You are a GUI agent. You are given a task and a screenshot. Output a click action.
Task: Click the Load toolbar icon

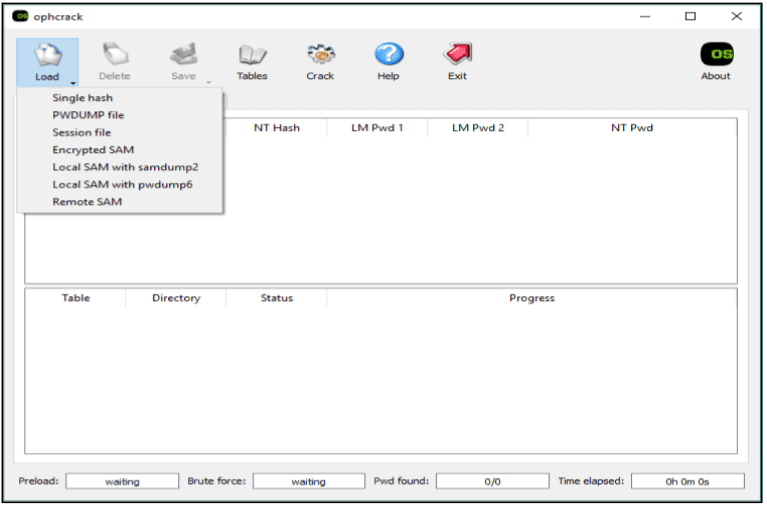[46, 56]
